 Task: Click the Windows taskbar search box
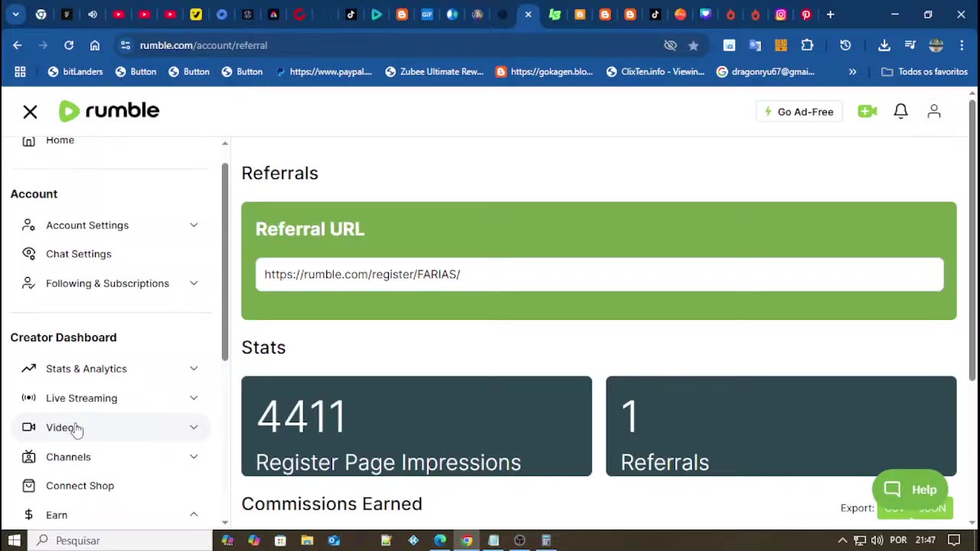pyautogui.click(x=121, y=540)
